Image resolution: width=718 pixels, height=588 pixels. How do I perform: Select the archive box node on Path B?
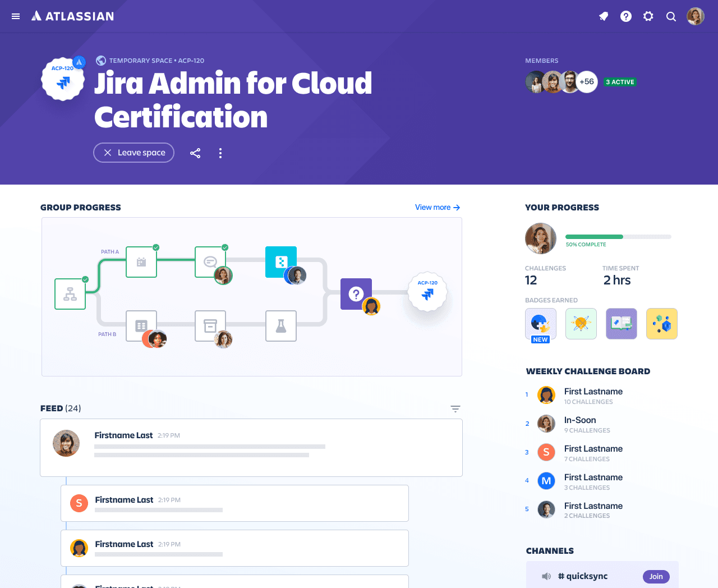210,326
